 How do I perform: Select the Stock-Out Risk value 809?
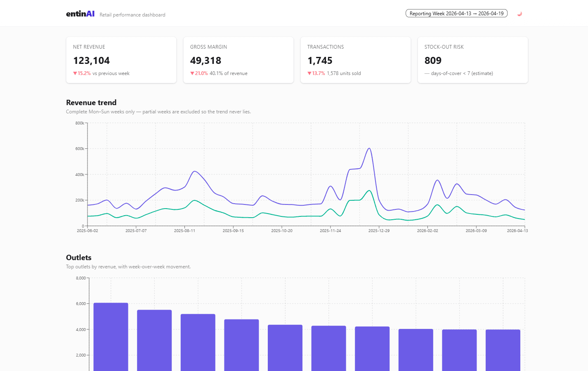click(x=433, y=61)
